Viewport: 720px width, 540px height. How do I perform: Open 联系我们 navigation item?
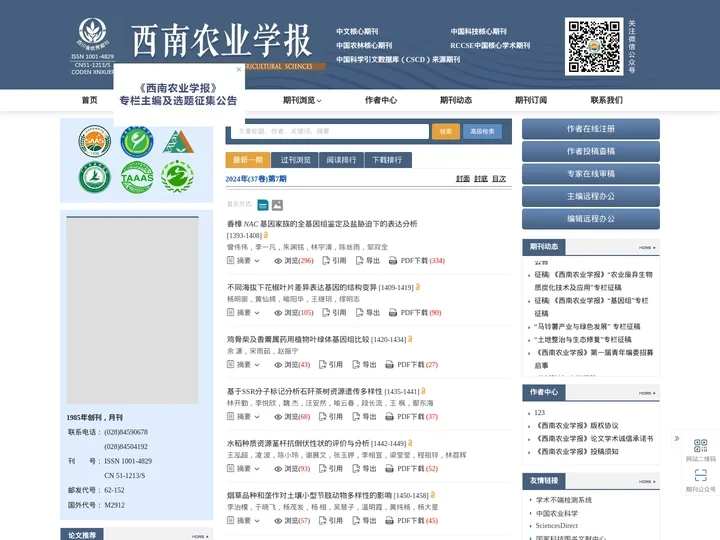pyautogui.click(x=607, y=100)
